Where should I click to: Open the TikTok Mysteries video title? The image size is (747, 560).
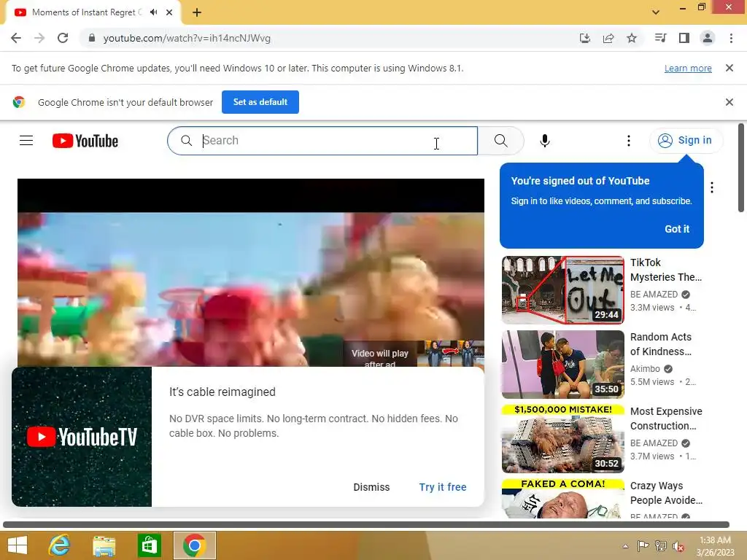(x=665, y=270)
